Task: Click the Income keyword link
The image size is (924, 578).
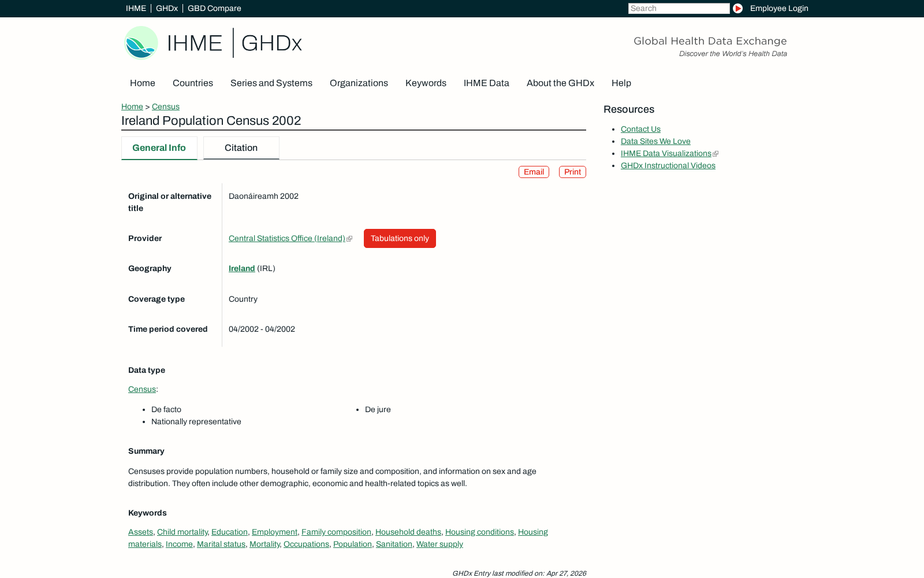Action: pyautogui.click(x=179, y=544)
